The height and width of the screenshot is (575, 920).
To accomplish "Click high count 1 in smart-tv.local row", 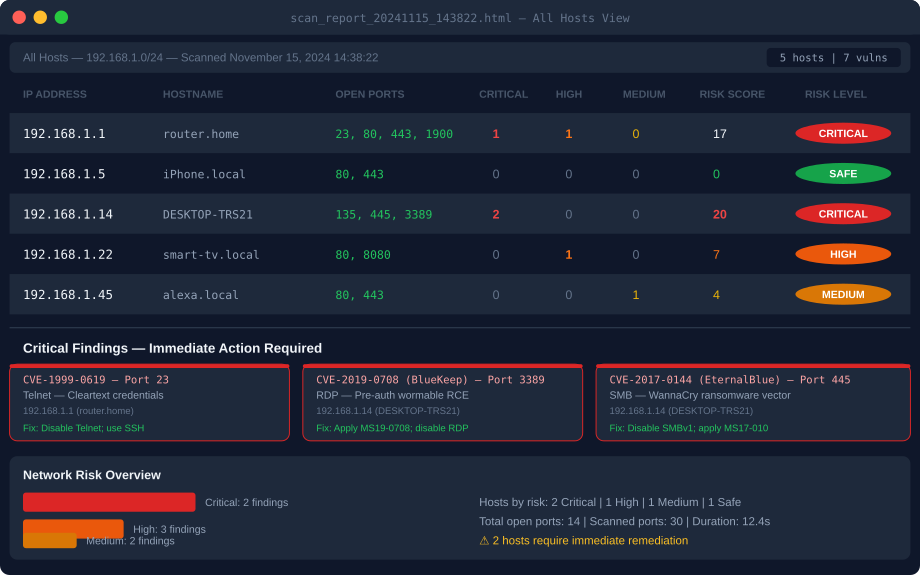I will click(569, 255).
